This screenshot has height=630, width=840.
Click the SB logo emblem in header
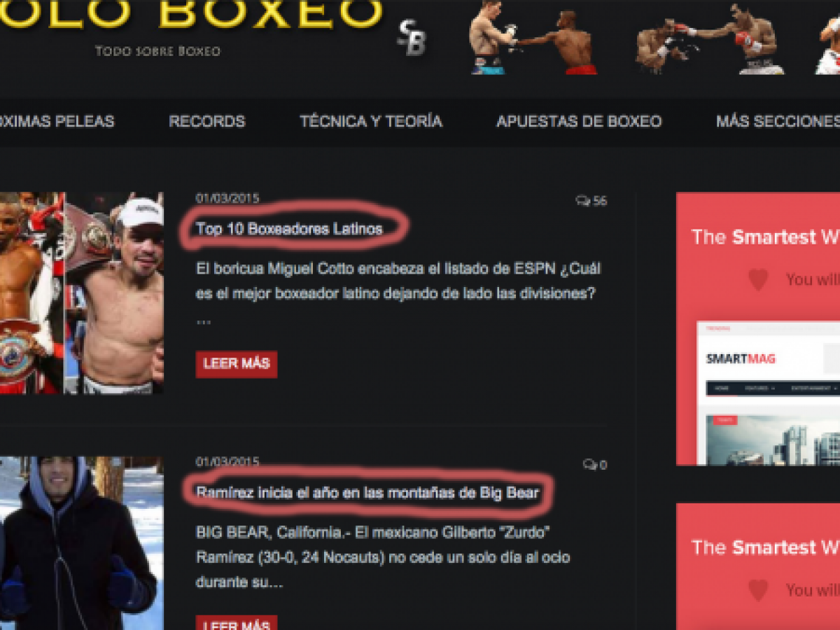point(412,37)
